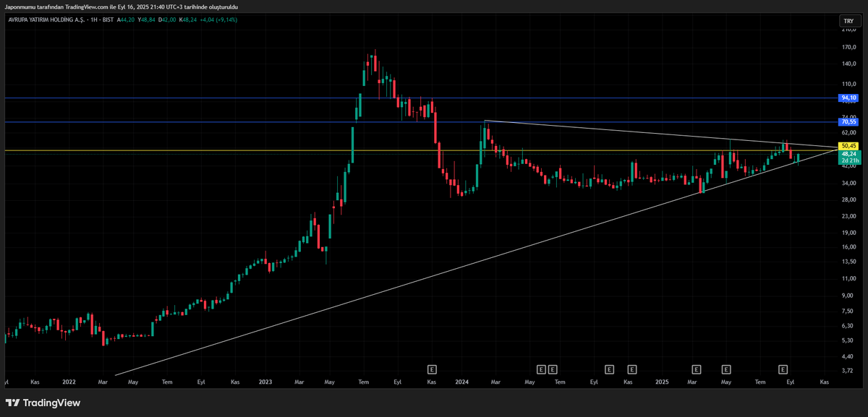Click the 5,30 price axis label

846,340
